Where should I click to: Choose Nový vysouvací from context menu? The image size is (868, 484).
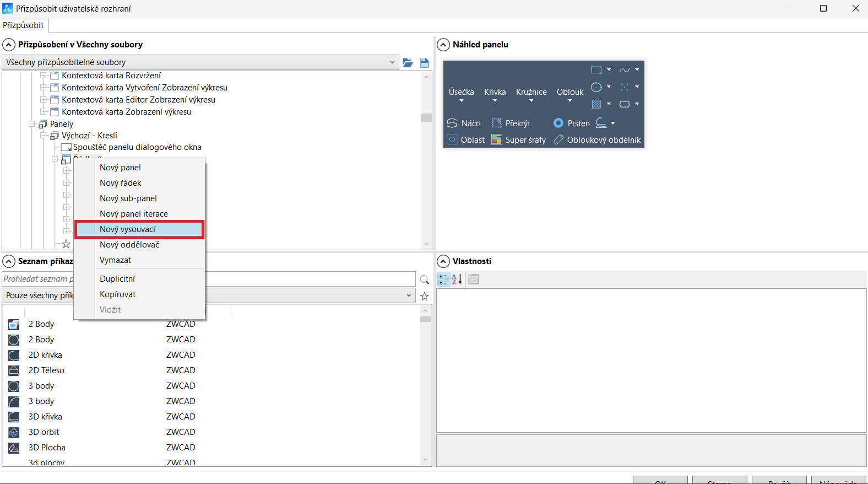pyautogui.click(x=128, y=229)
